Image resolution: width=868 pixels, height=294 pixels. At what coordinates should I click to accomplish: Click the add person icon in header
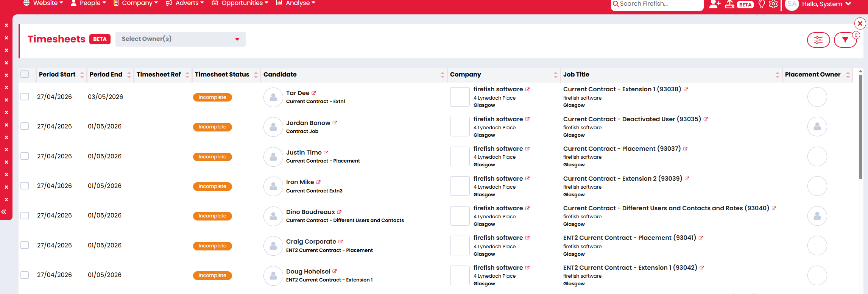(x=714, y=4)
